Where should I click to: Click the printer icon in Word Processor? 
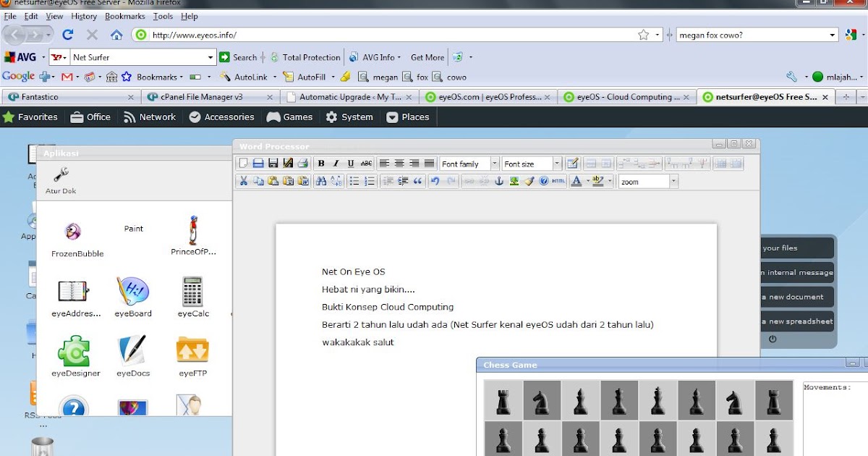tap(303, 164)
